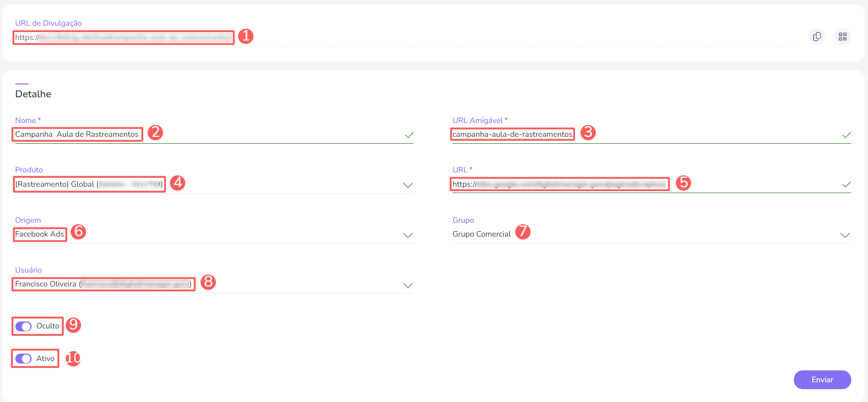
Task: Click the Grupo Comercial selection
Action: [481, 234]
